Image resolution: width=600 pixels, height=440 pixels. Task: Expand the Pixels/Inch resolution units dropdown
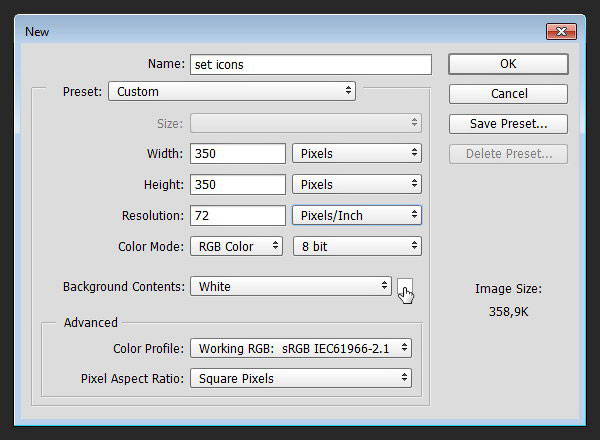coord(357,215)
